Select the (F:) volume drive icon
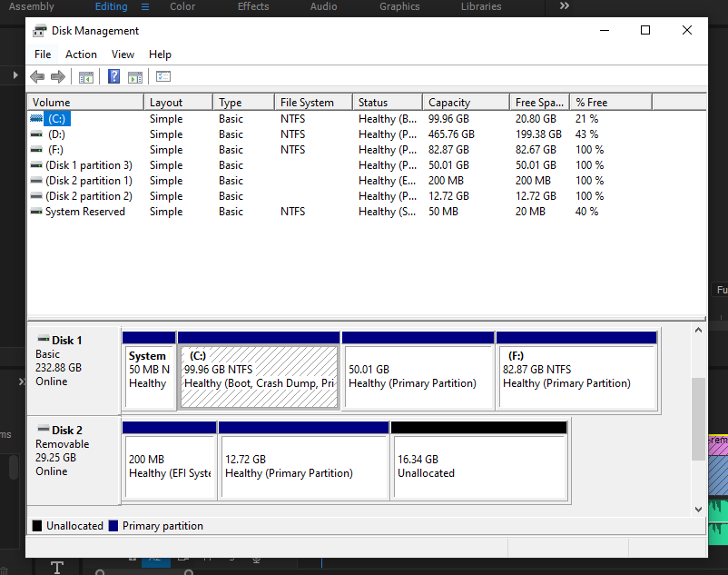Viewport: 728px width, 575px height. (36, 150)
